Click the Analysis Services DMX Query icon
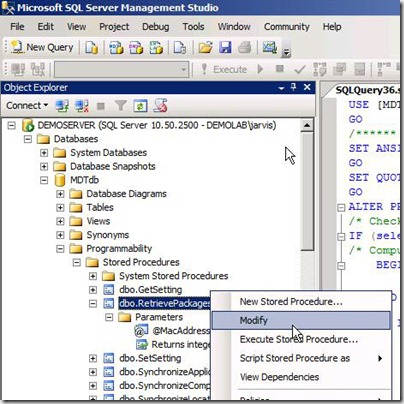 click(136, 47)
